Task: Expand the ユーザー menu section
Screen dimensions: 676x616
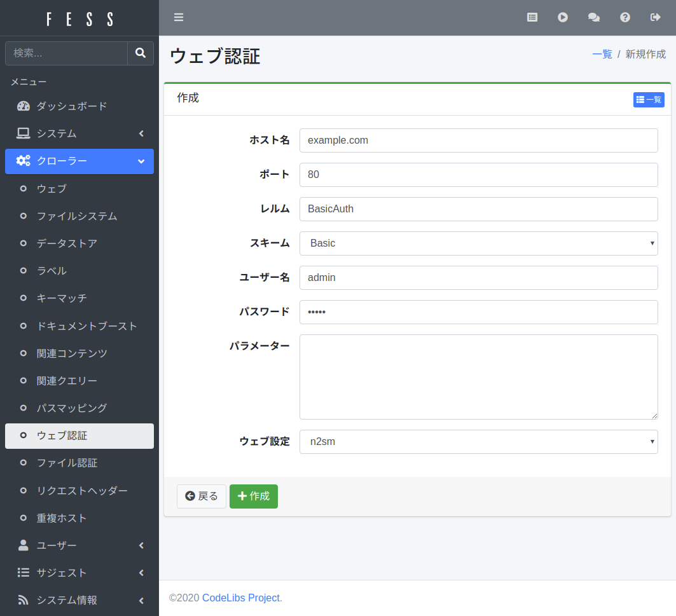Action: 79,545
